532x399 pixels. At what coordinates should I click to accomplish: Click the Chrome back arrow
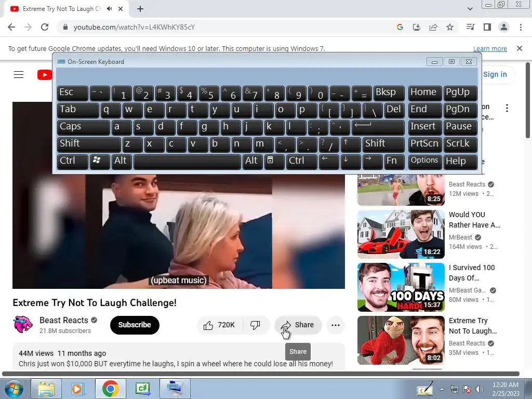pos(11,27)
